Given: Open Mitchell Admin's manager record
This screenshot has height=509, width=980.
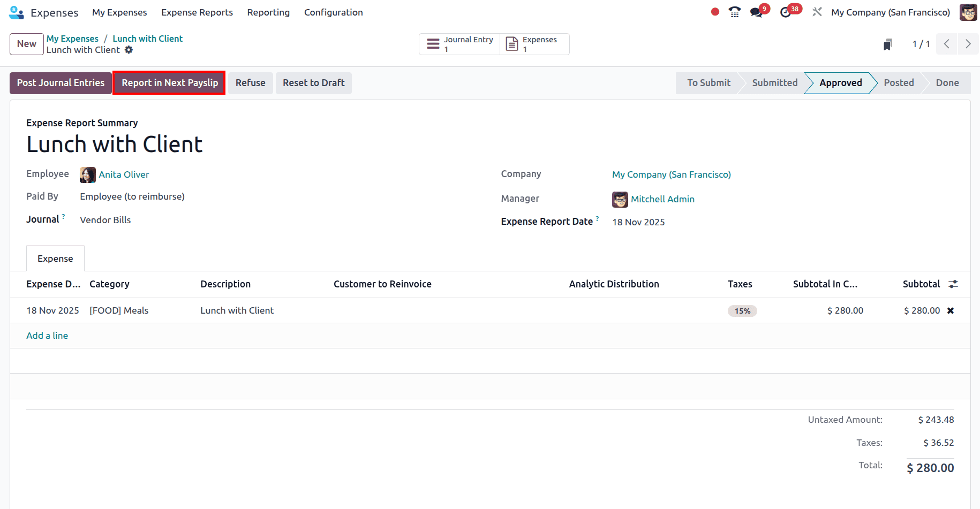Looking at the screenshot, I should coord(662,199).
